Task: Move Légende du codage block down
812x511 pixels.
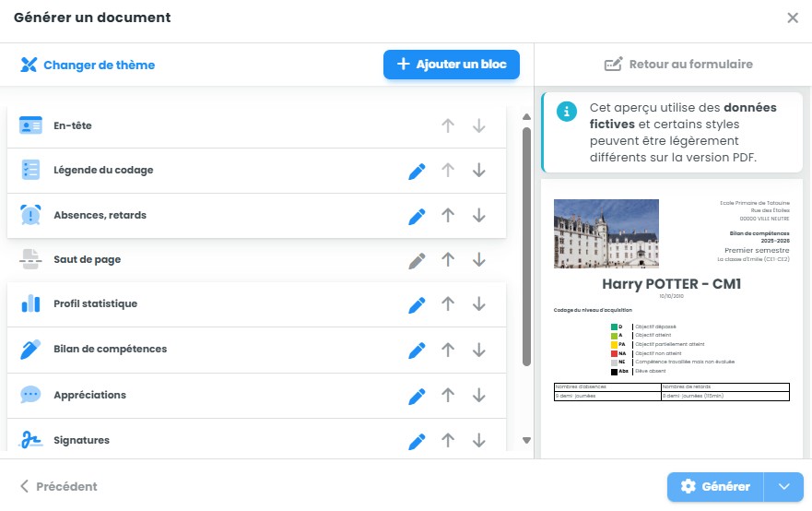Action: [x=479, y=171]
